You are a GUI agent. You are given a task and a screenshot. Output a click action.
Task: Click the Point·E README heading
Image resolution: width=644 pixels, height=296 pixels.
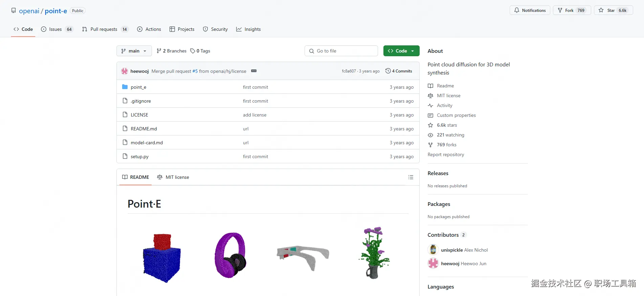(144, 204)
